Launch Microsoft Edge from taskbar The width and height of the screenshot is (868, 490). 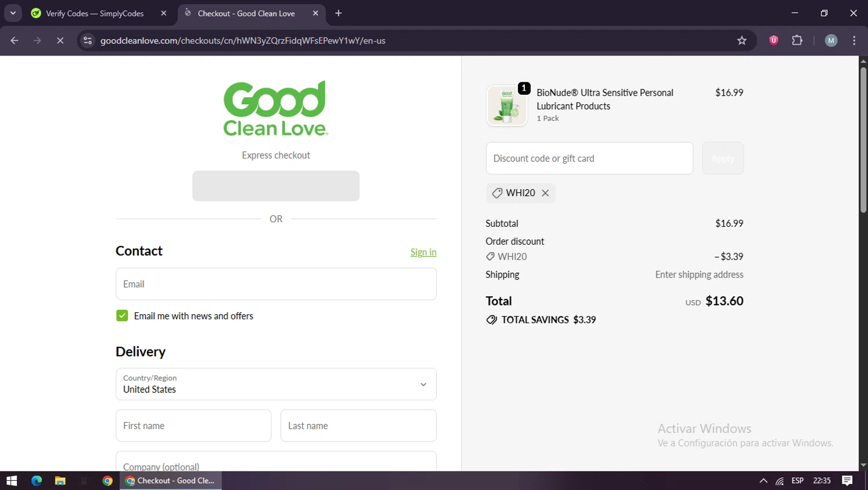point(36,481)
